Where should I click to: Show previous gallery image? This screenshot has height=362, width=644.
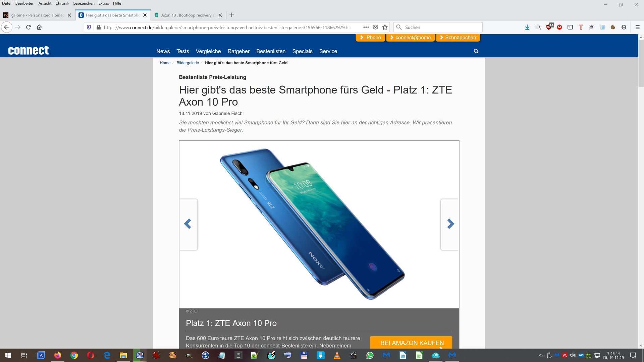coord(188,224)
